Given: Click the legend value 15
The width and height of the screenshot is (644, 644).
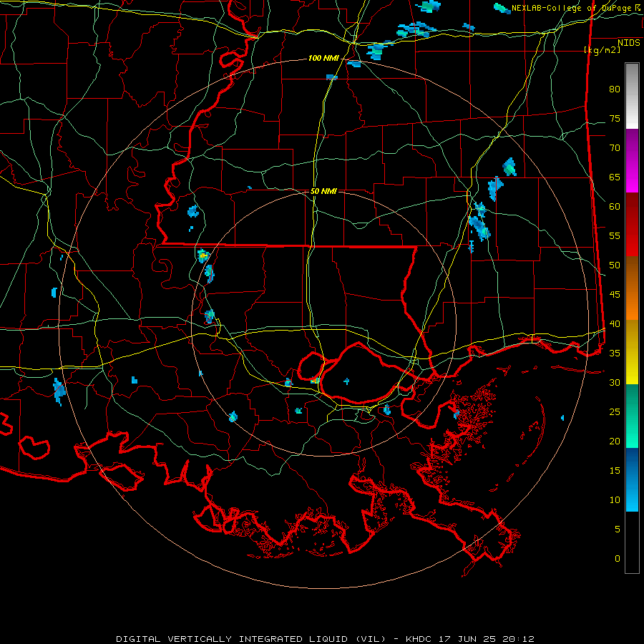Looking at the screenshot, I should tap(615, 471).
